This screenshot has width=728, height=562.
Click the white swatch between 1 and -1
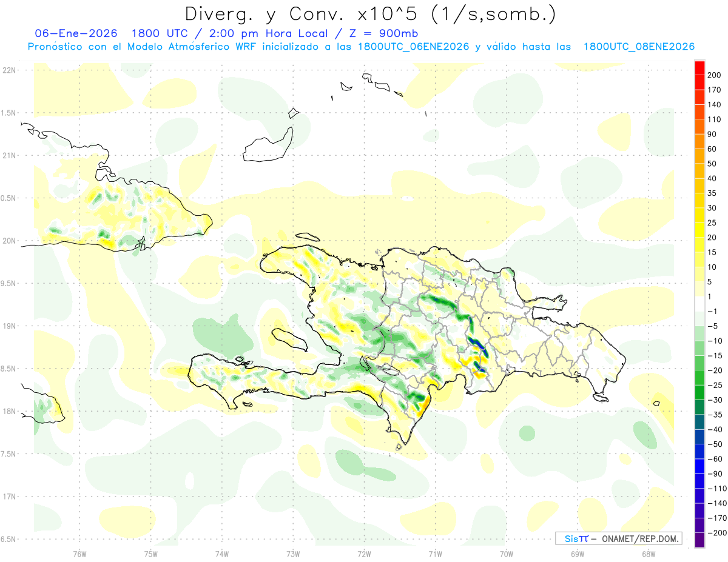tap(699, 304)
